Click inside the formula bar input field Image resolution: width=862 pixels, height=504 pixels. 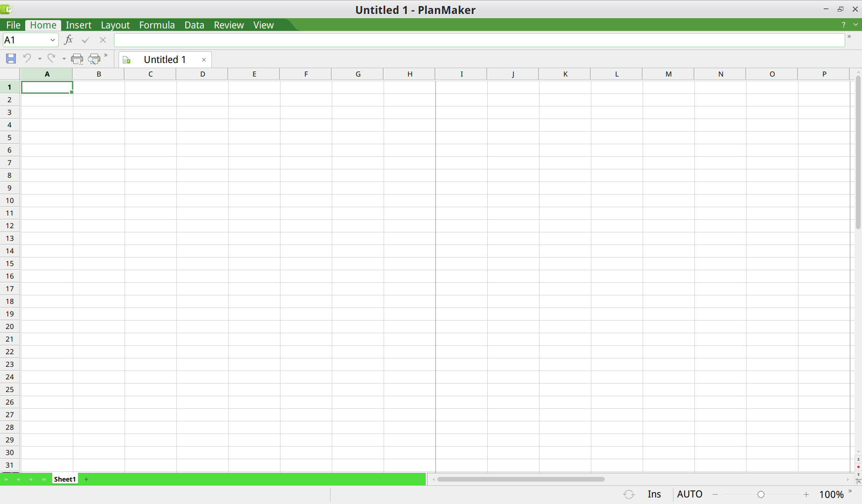coord(479,40)
